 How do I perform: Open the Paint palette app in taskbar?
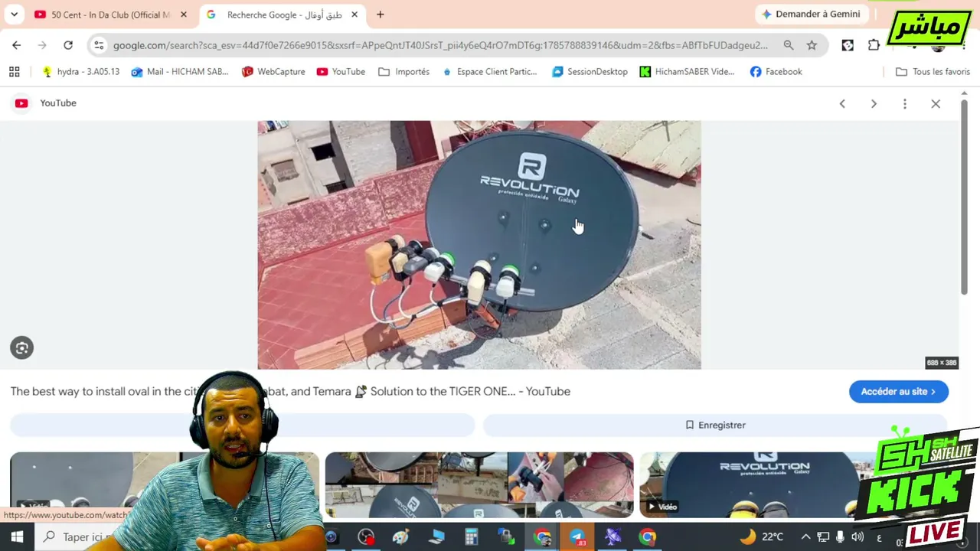(400, 537)
